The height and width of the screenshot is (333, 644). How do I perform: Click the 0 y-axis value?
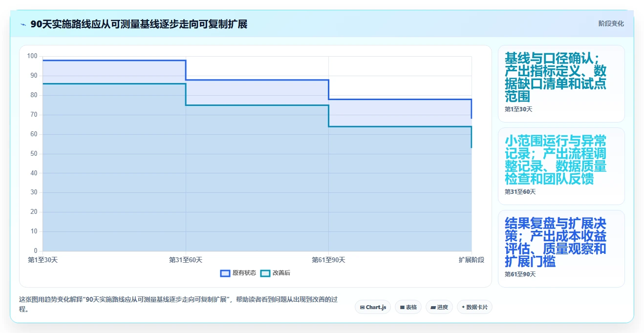pyautogui.click(x=36, y=251)
